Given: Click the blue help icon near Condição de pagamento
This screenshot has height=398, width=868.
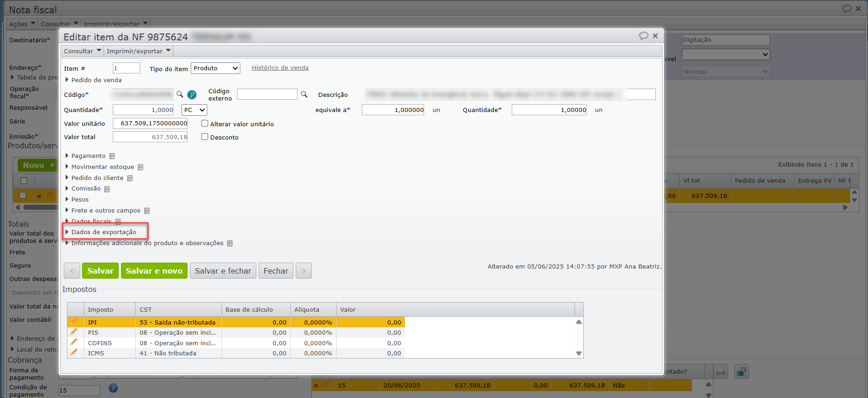Looking at the screenshot, I should coord(113,388).
